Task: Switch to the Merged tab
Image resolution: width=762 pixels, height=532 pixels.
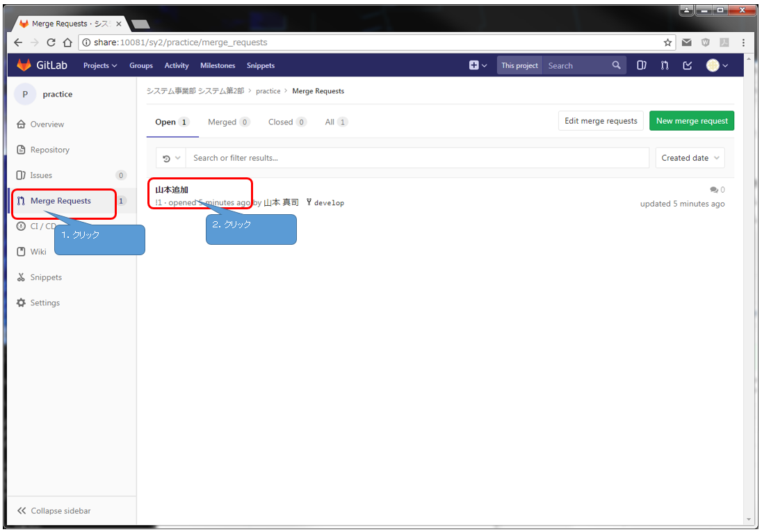Action: click(228, 122)
